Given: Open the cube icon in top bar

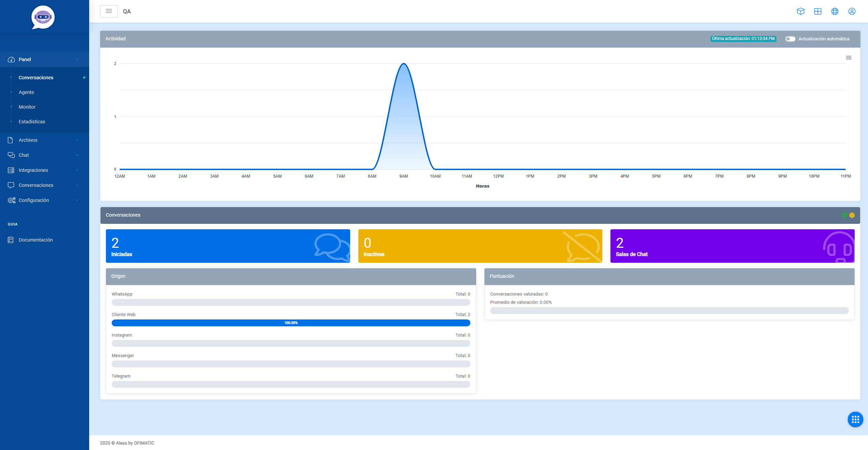Looking at the screenshot, I should click(x=800, y=11).
